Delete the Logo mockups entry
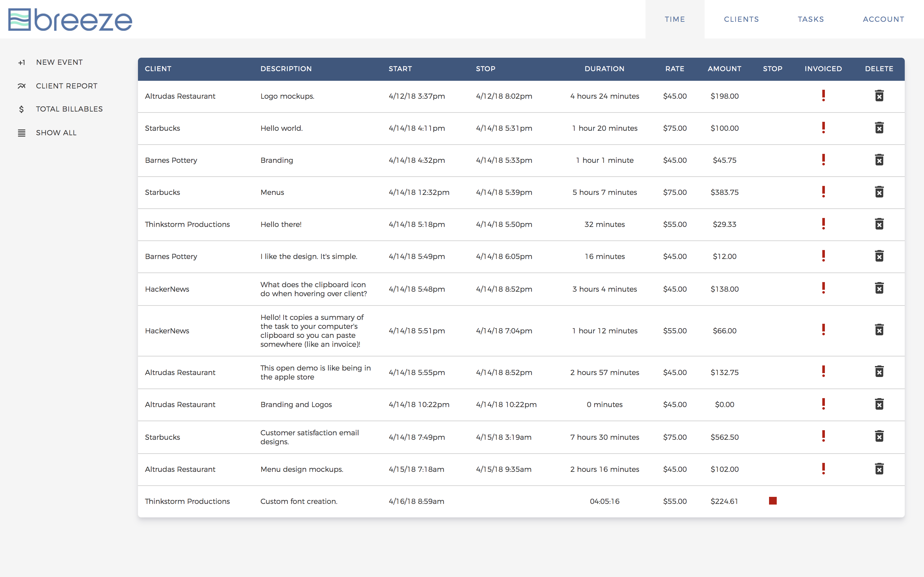The height and width of the screenshot is (577, 924). 879,96
